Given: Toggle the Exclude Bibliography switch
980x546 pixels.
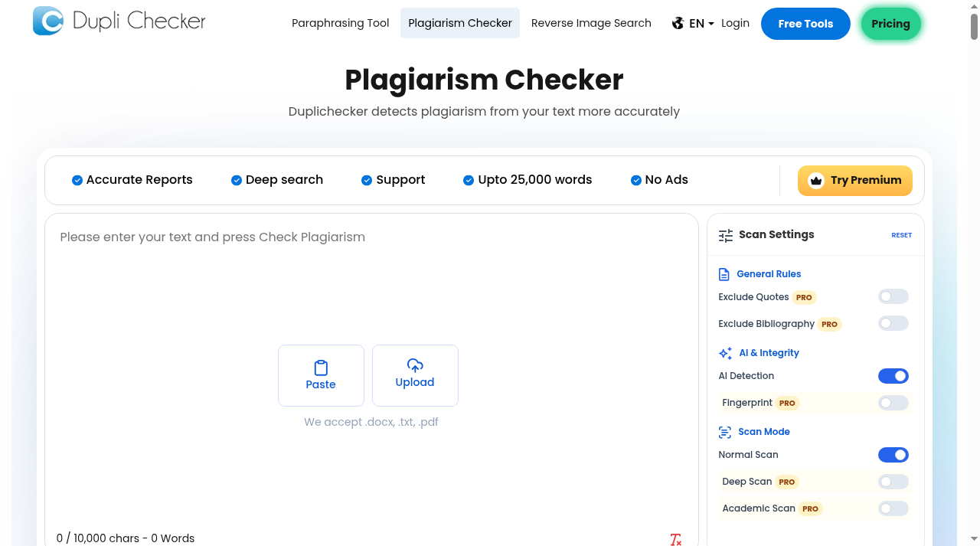Looking at the screenshot, I should pyautogui.click(x=893, y=324).
